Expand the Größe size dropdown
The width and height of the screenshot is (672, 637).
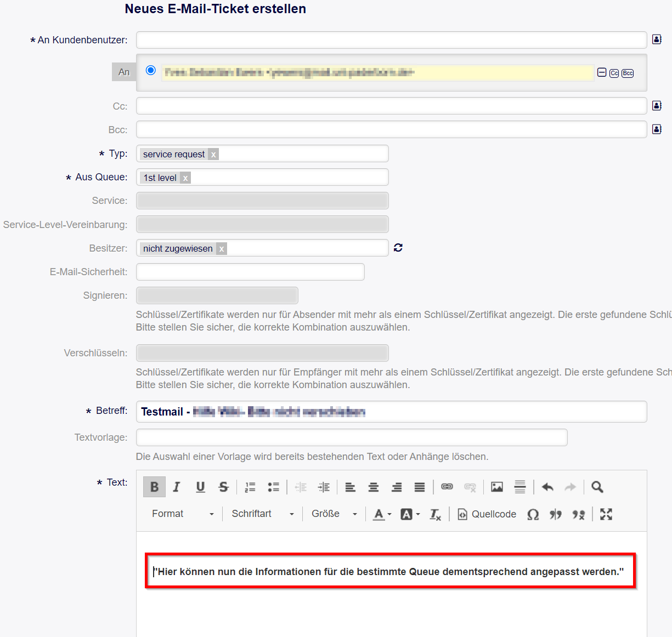(x=334, y=514)
